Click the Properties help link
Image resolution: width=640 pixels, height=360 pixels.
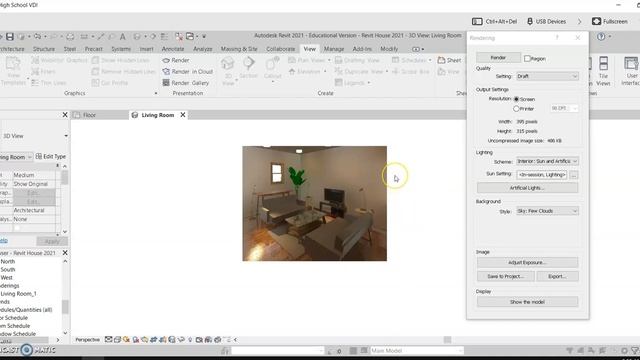3,241
